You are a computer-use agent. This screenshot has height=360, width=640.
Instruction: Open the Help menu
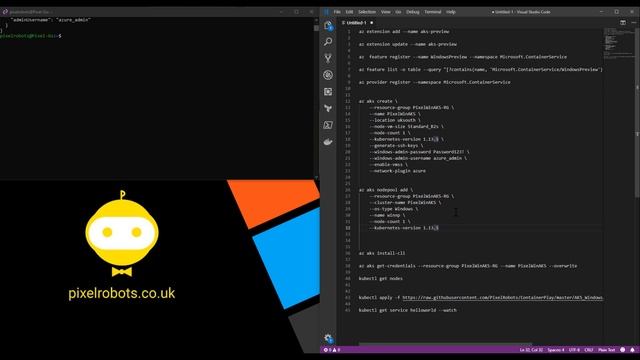tap(451, 12)
